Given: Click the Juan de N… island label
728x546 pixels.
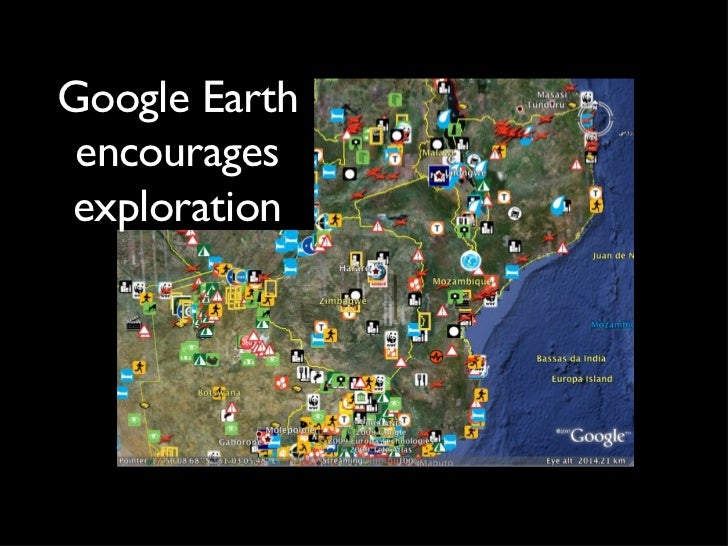Looking at the screenshot, I should pyautogui.click(x=613, y=256).
